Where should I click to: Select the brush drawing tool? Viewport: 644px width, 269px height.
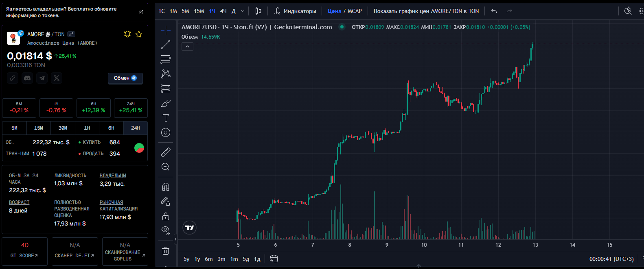(x=166, y=103)
